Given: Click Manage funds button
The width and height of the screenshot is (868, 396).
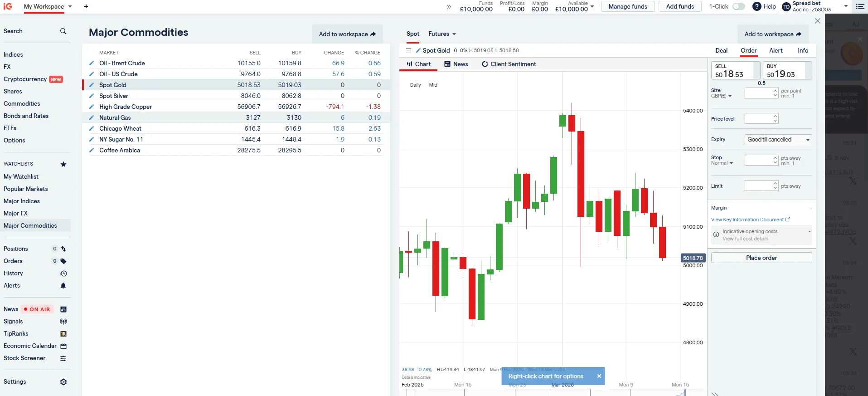Looking at the screenshot, I should [628, 6].
